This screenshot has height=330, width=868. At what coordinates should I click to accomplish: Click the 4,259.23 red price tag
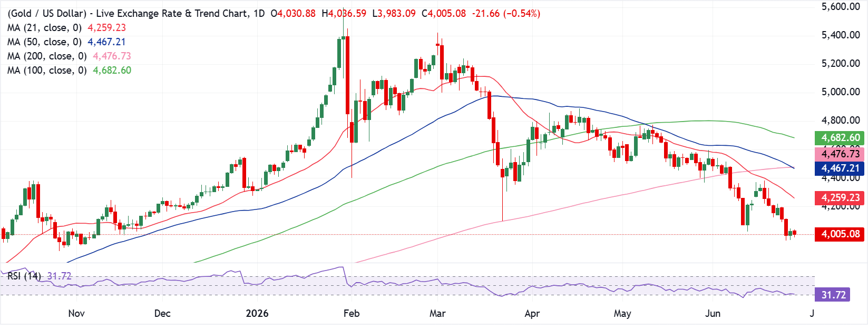click(840, 198)
